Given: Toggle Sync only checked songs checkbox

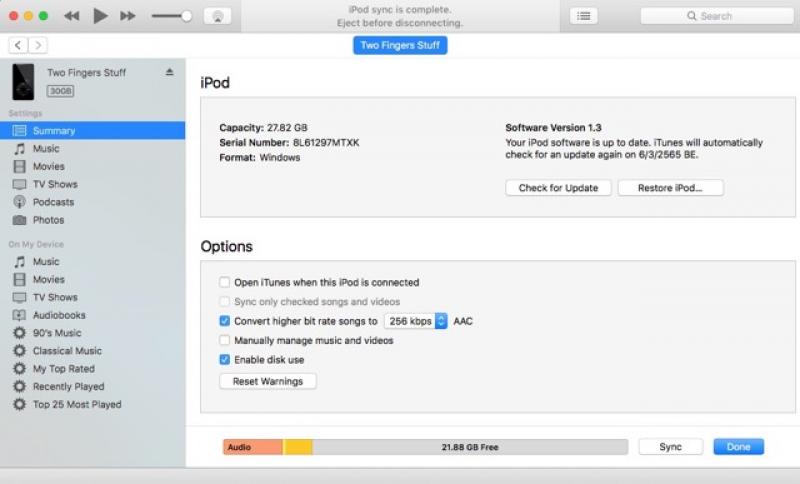Looking at the screenshot, I should (224, 301).
